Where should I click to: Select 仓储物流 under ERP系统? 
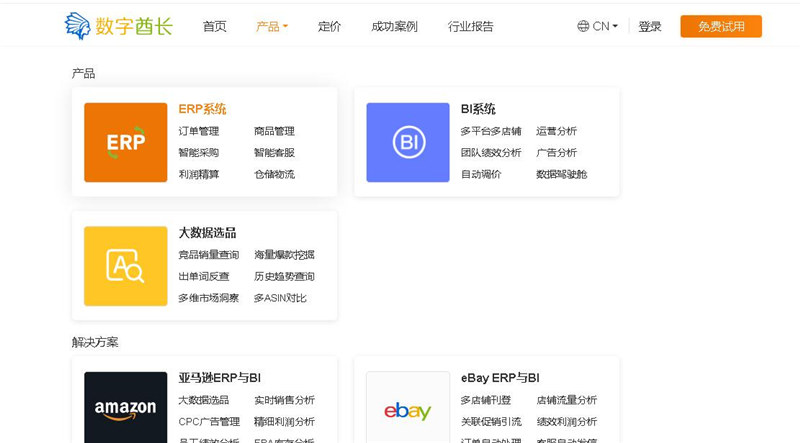click(274, 174)
